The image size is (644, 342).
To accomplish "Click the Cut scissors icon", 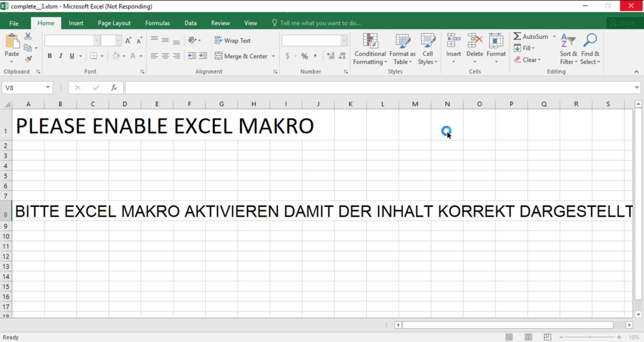I will point(28,36).
